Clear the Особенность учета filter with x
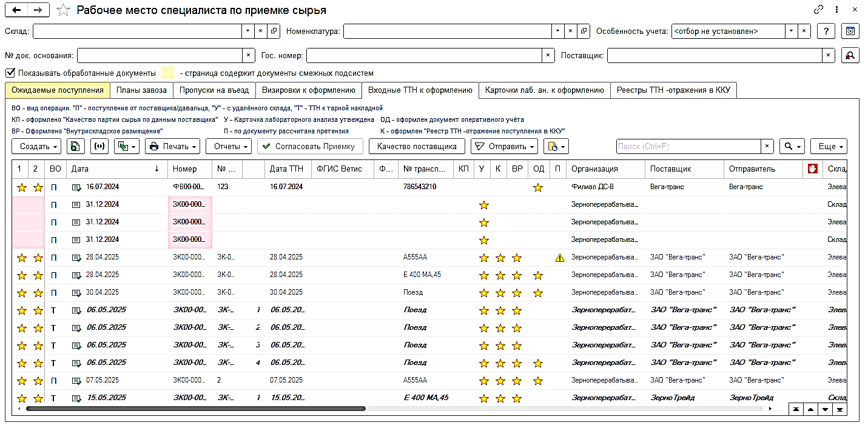 [804, 31]
